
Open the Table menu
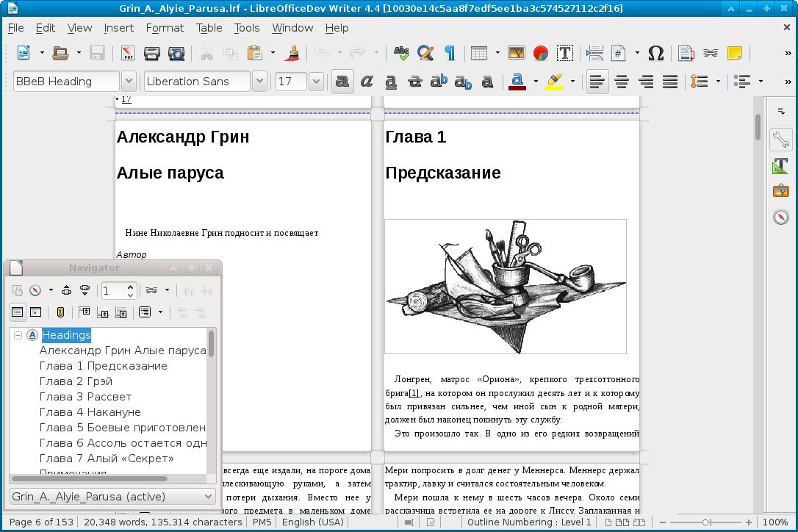pyautogui.click(x=209, y=28)
